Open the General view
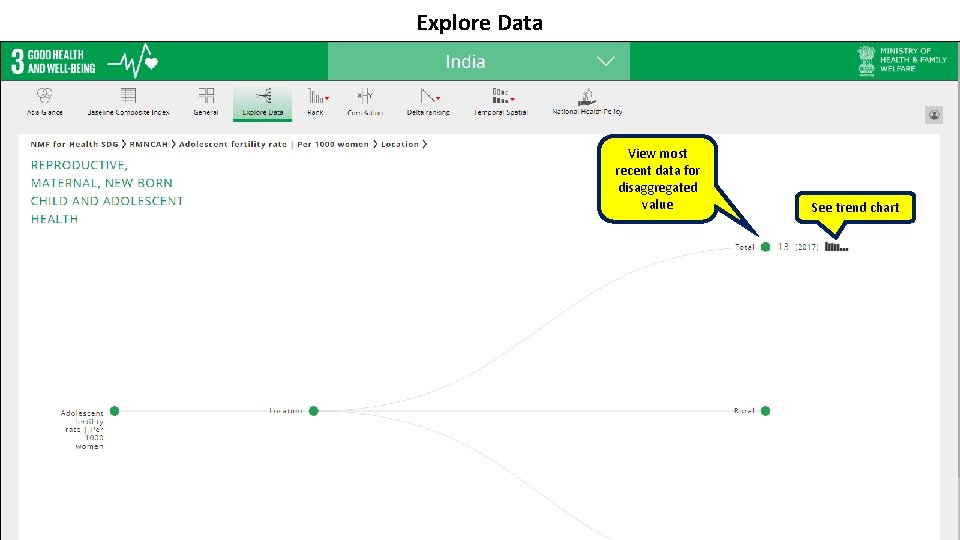This screenshot has width=960, height=540. (206, 101)
